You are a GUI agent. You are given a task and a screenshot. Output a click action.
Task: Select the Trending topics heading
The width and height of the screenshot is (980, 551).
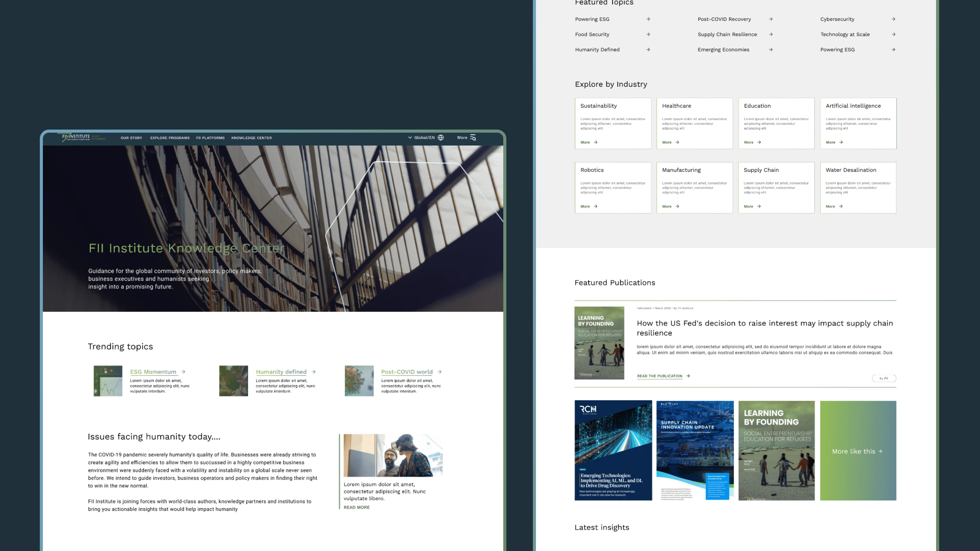[x=120, y=347]
